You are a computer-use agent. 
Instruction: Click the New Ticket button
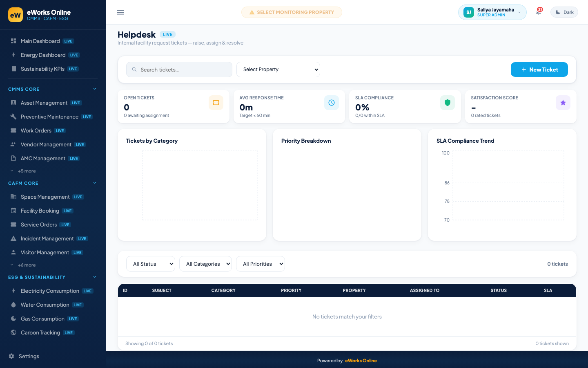pyautogui.click(x=539, y=70)
